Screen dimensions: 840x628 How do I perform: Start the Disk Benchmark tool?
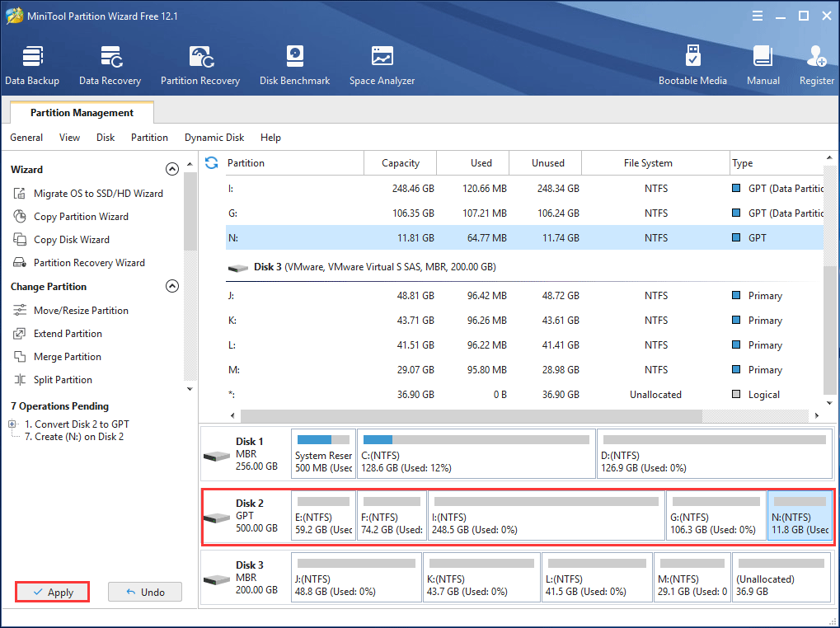point(294,66)
